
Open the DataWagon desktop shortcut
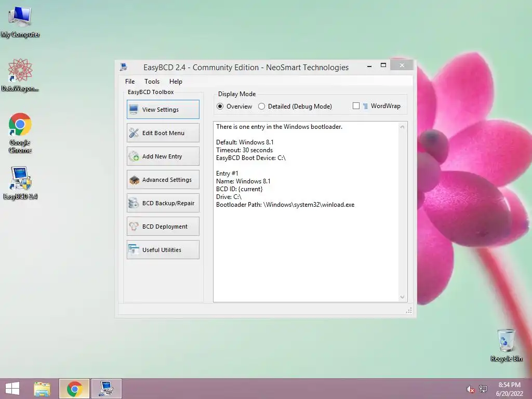click(x=20, y=75)
